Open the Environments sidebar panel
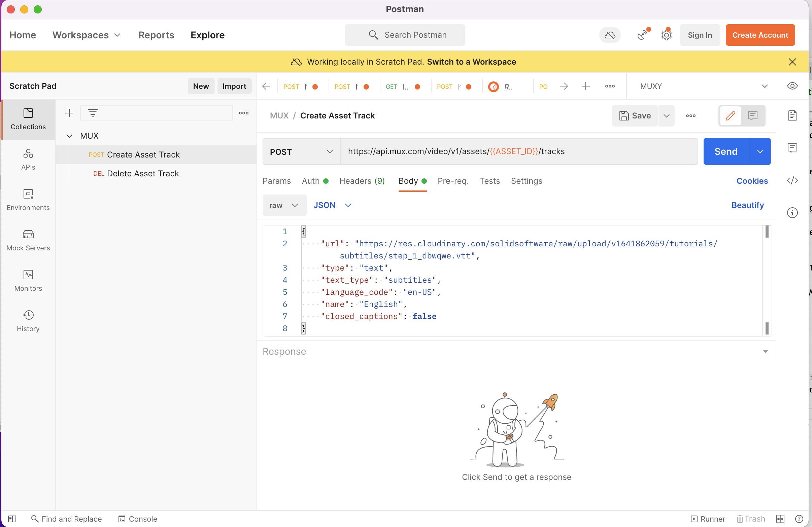 click(x=28, y=200)
